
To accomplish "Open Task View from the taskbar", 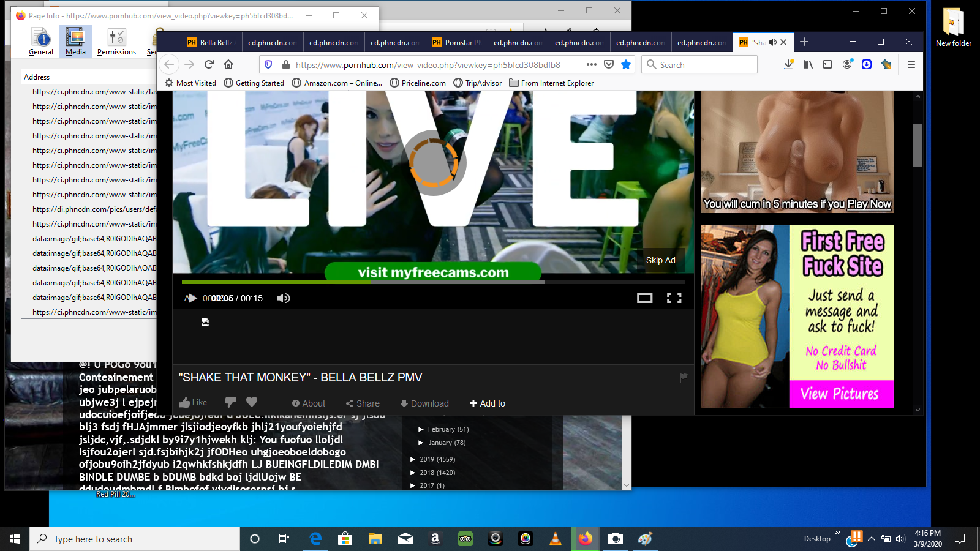I will coord(284,539).
